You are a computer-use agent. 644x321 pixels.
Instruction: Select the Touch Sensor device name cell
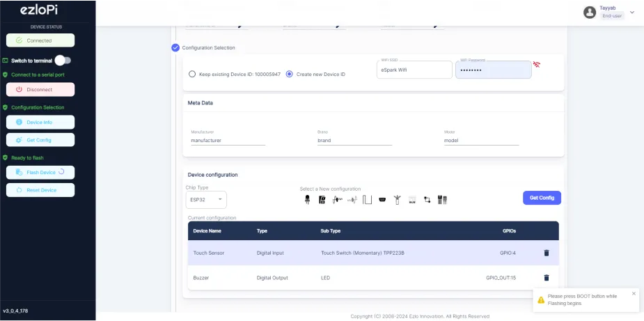coord(209,253)
